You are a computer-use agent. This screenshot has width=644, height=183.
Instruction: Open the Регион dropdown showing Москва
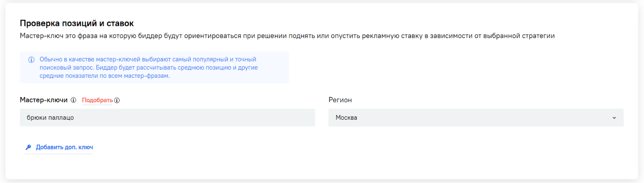(476, 118)
